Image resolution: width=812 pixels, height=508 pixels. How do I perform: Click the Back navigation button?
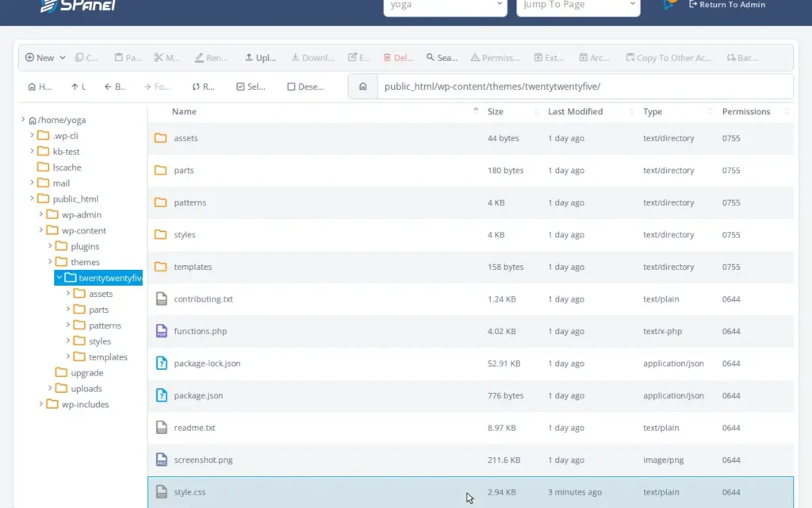pos(114,87)
